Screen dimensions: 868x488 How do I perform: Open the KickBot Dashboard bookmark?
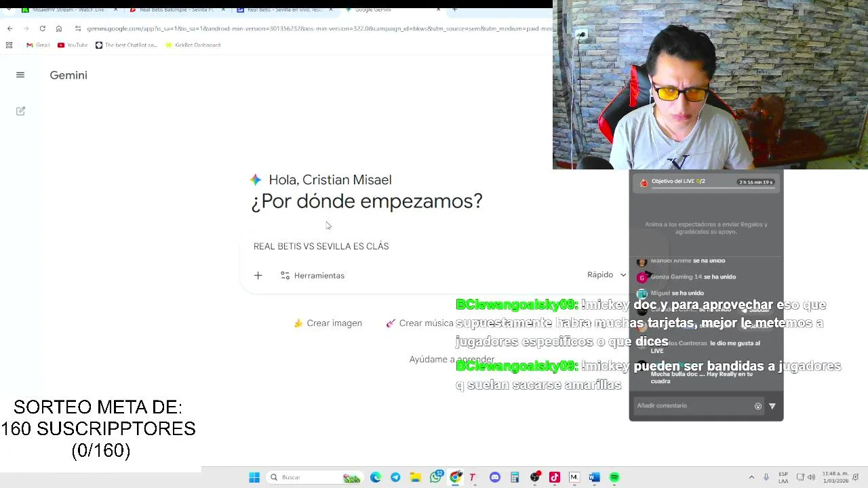193,45
